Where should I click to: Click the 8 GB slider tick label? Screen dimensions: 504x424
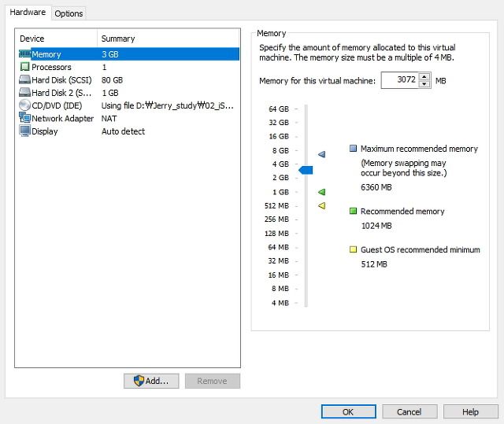point(280,150)
